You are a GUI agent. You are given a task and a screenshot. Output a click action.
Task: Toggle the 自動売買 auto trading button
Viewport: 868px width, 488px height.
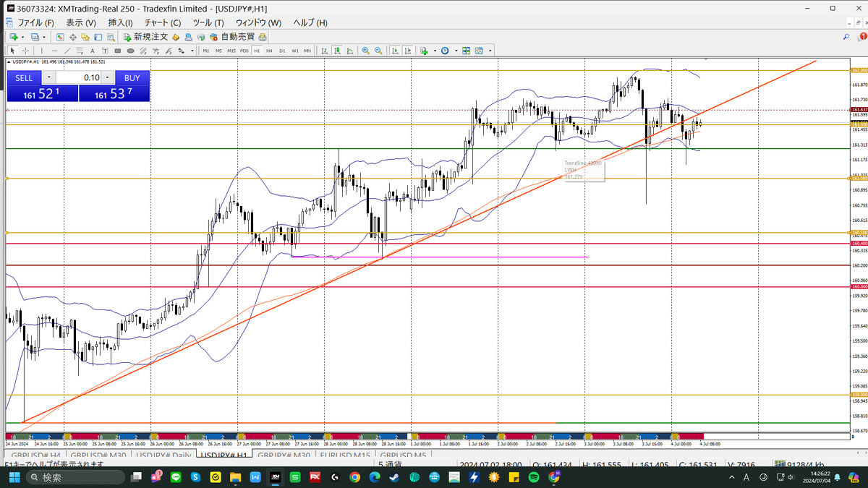click(x=231, y=37)
